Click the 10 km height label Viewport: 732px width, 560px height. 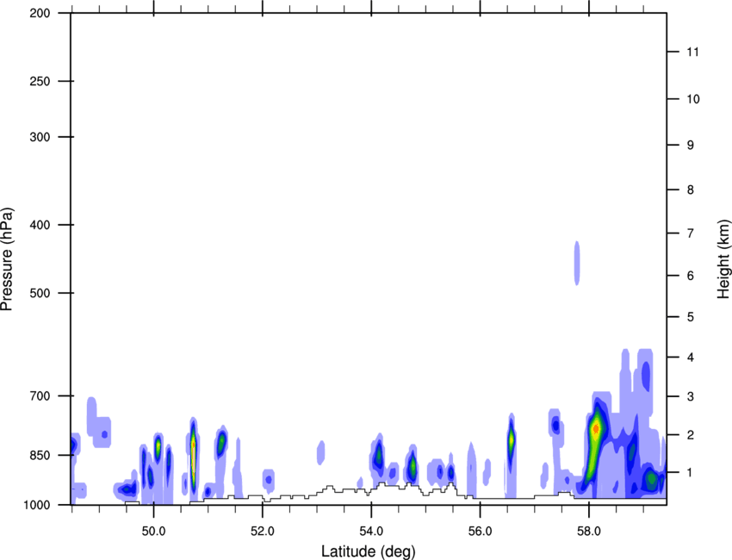tap(693, 99)
